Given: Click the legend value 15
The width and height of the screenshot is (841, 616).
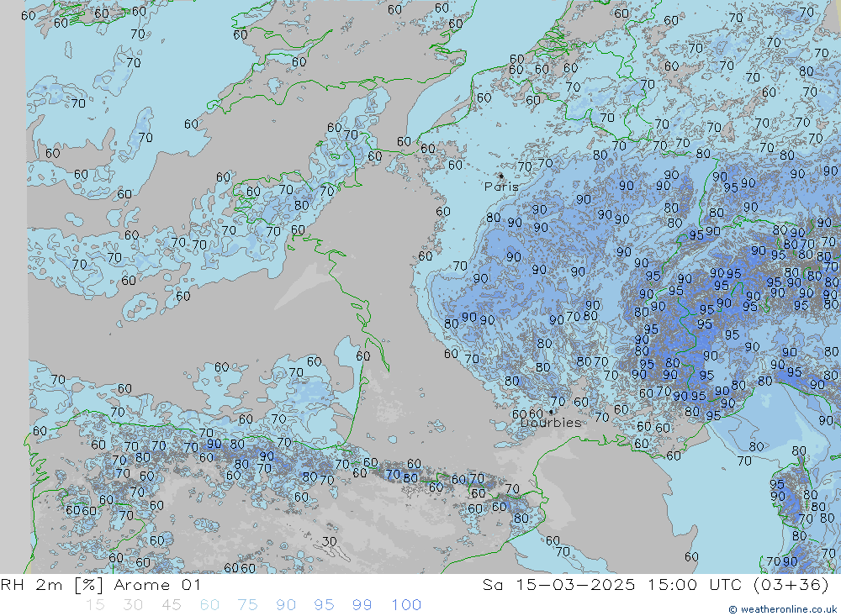Looking at the screenshot, I should [x=95, y=605].
